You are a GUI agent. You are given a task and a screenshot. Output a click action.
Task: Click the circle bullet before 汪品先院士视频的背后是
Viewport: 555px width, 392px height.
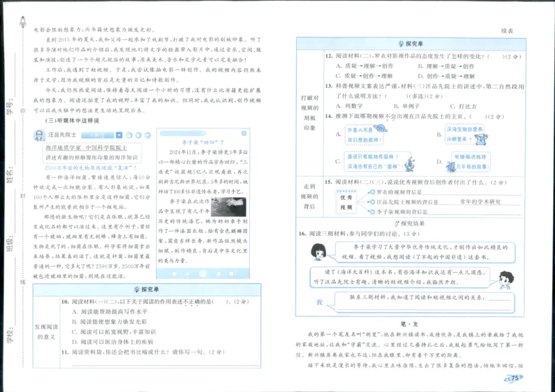click(372, 202)
